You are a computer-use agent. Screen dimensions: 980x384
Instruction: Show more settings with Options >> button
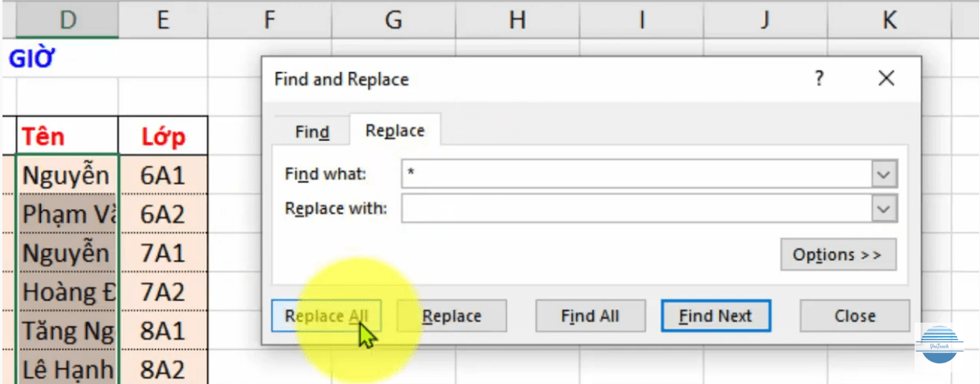[838, 255]
